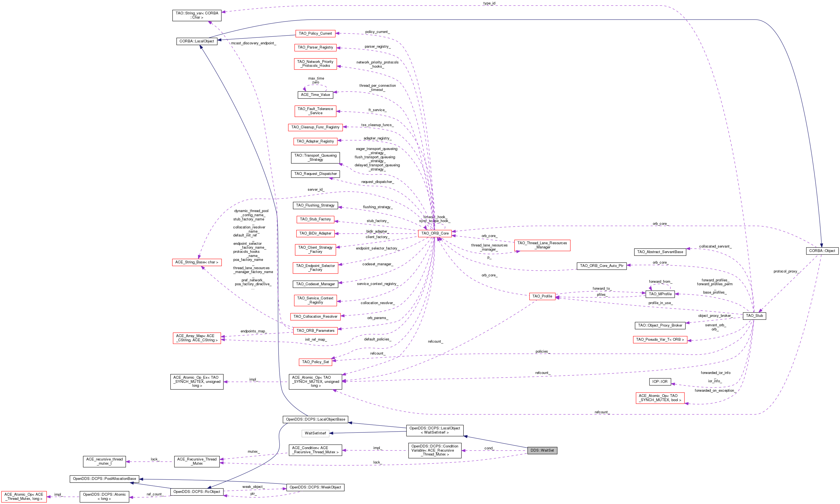Click TAO_Service_Context_Registry node
The width and height of the screenshot is (840, 504).
point(315,300)
